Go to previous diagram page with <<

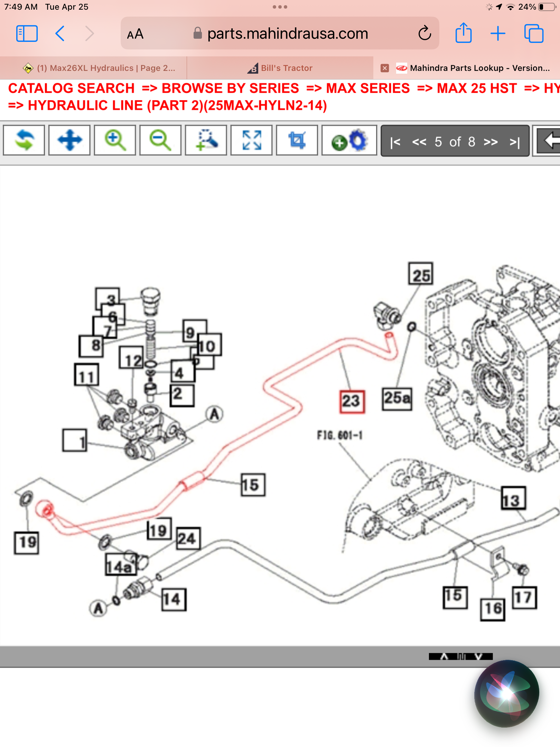tap(419, 142)
